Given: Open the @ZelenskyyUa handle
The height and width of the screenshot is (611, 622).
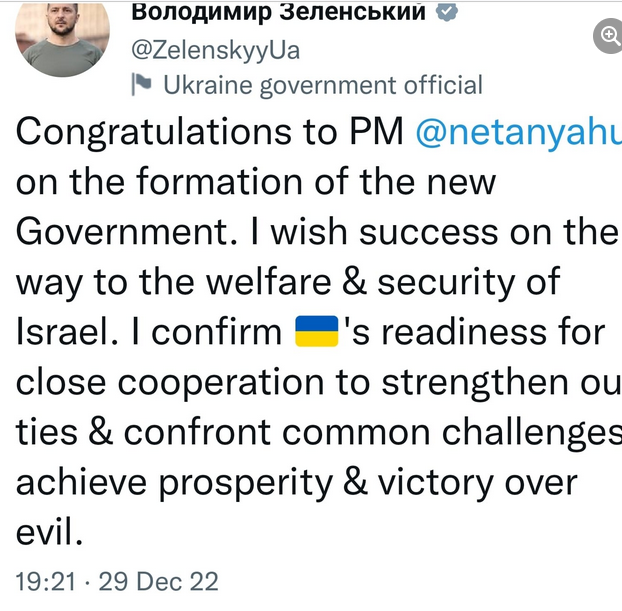Looking at the screenshot, I should click(x=215, y=50).
